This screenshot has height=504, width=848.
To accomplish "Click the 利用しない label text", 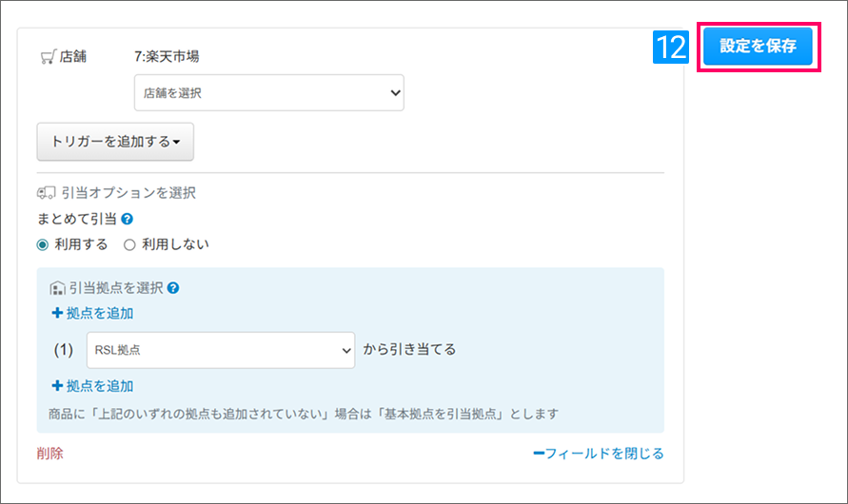I will click(175, 244).
